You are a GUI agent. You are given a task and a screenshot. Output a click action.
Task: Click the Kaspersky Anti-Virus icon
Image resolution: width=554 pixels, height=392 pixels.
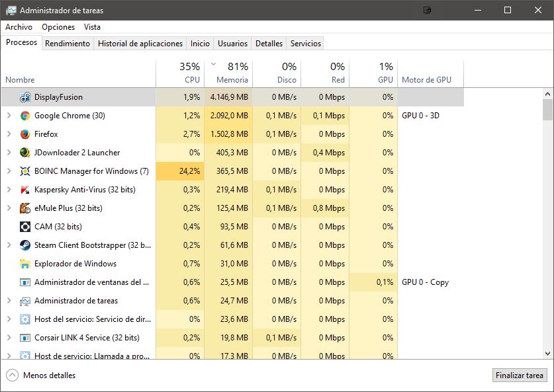click(25, 190)
